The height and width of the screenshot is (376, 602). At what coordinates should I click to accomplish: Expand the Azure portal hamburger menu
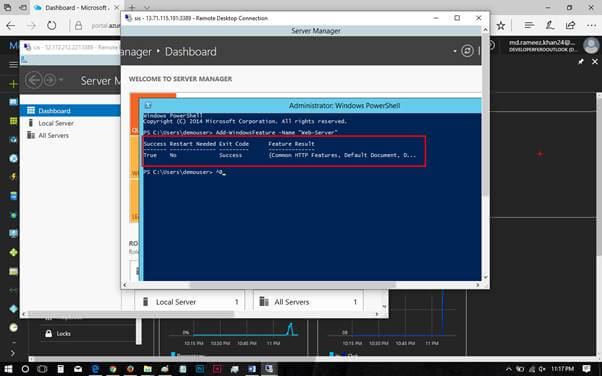point(13,65)
